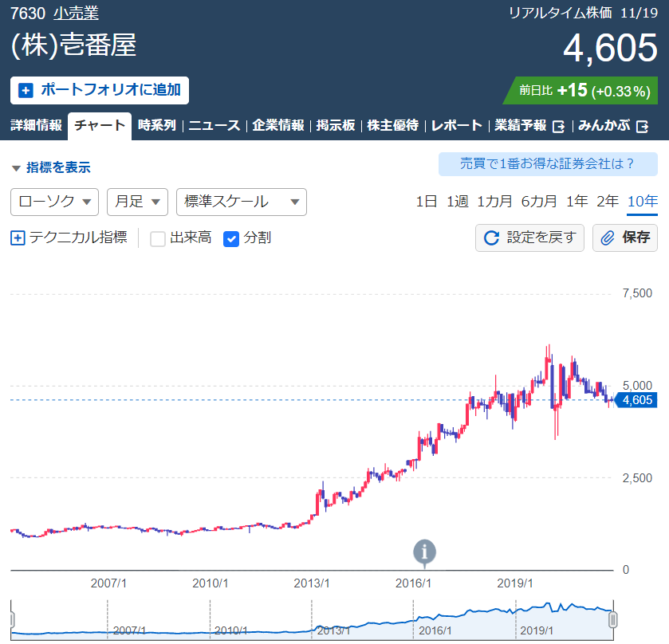This screenshot has width=669, height=644.
Task: Click the 4,605 current price tag on axis
Action: click(x=637, y=400)
